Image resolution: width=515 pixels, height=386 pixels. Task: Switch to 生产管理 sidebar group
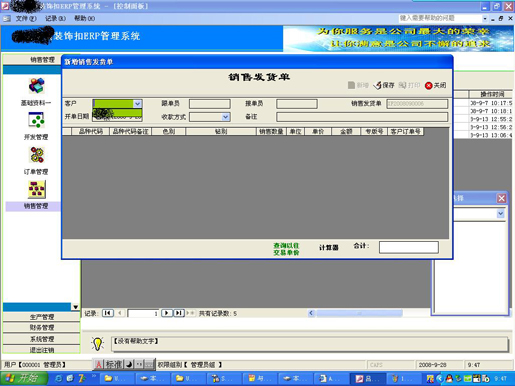[42, 317]
